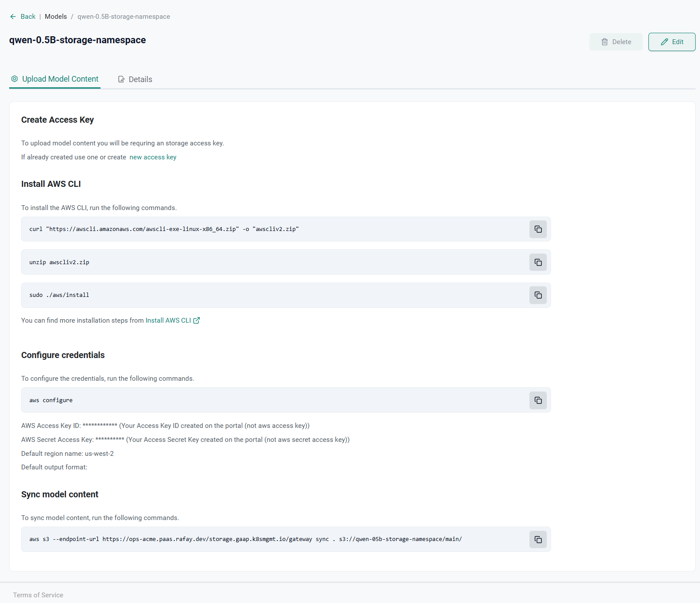The height and width of the screenshot is (603, 700).
Task: Click the aws configure command text
Action: pyautogui.click(x=51, y=400)
